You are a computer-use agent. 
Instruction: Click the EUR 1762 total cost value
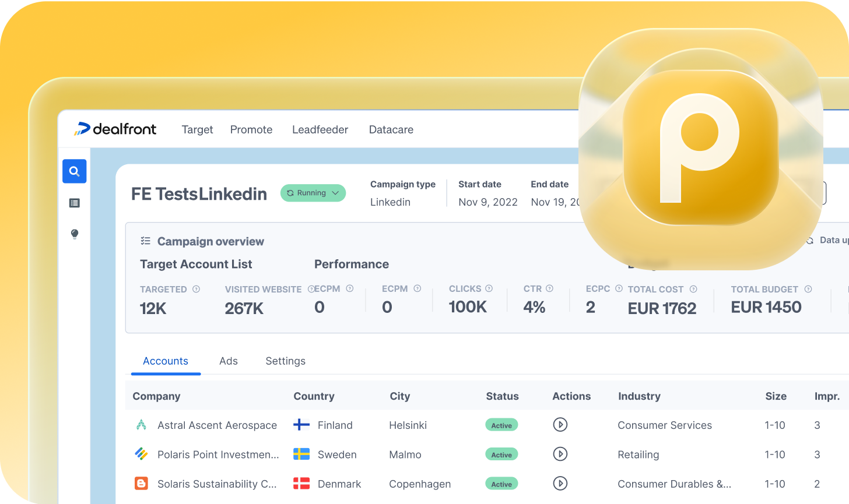(662, 308)
